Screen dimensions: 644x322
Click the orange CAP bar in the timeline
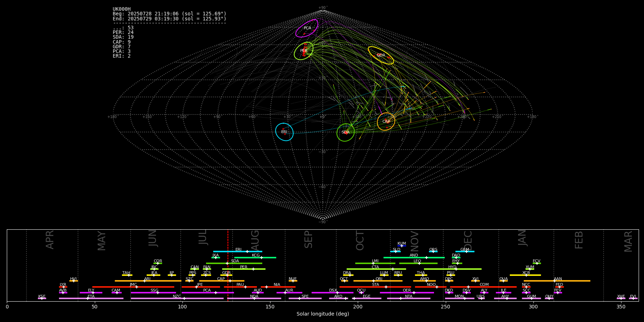(222, 281)
